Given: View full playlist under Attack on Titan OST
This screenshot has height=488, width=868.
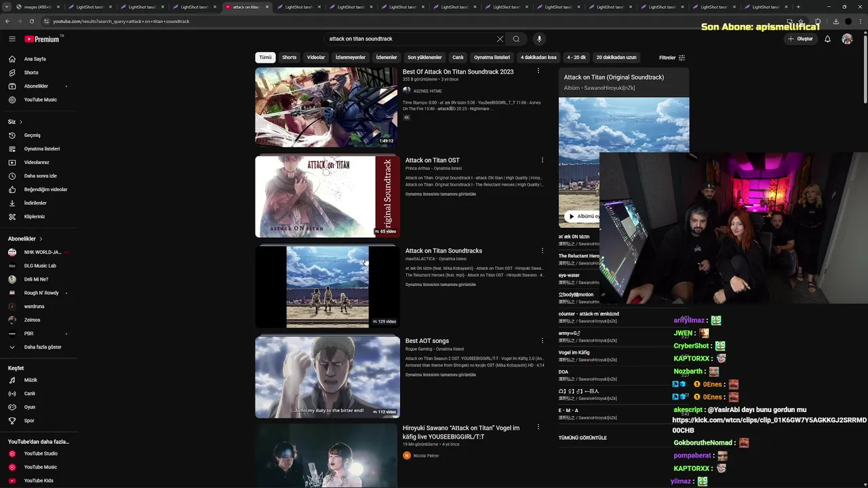Looking at the screenshot, I should pos(441,194).
